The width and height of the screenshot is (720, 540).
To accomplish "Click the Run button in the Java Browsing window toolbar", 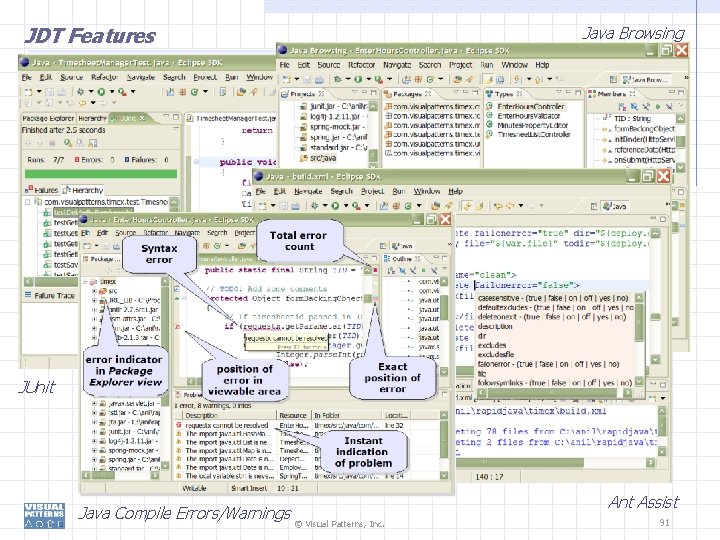I will (358, 79).
